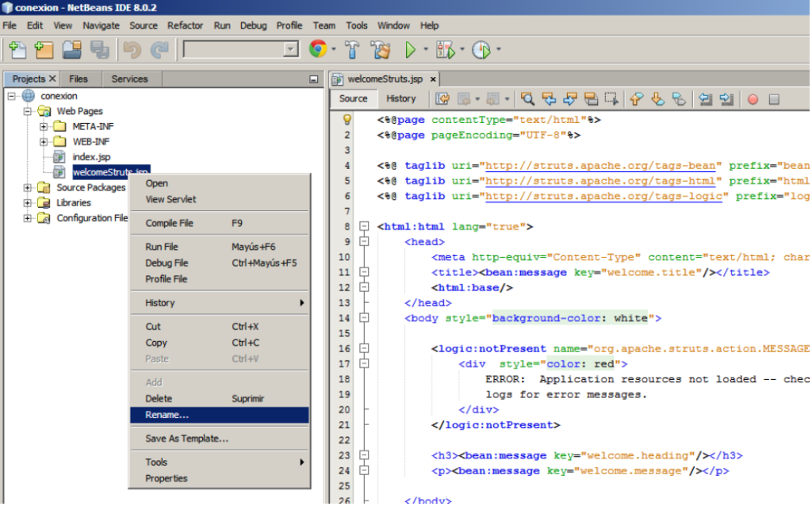812x506 pixels.
Task: Collapse the Web Pages folder
Action: pos(27,111)
